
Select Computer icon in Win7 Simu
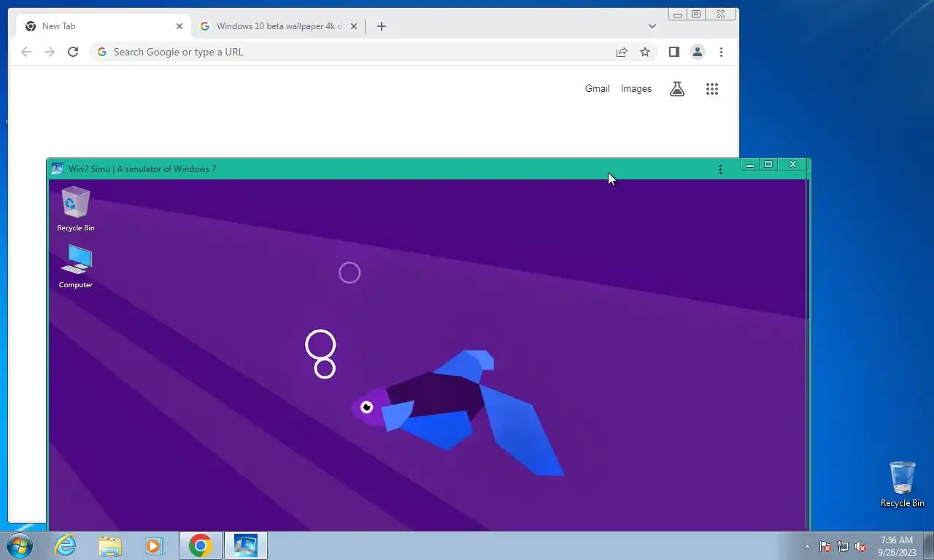click(76, 267)
